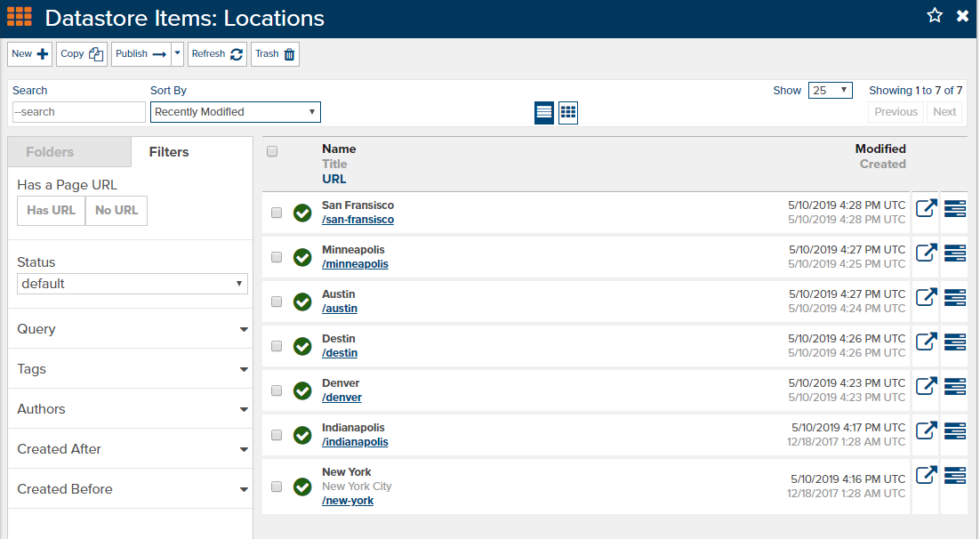980x539 pixels.
Task: Switch to the Filters tab
Action: pos(192,152)
